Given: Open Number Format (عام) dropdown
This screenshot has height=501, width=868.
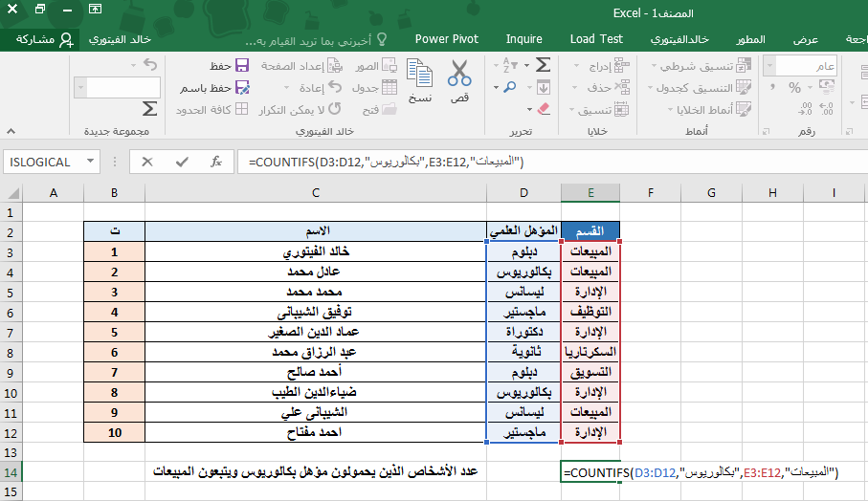Looking at the screenshot, I should click(x=769, y=66).
